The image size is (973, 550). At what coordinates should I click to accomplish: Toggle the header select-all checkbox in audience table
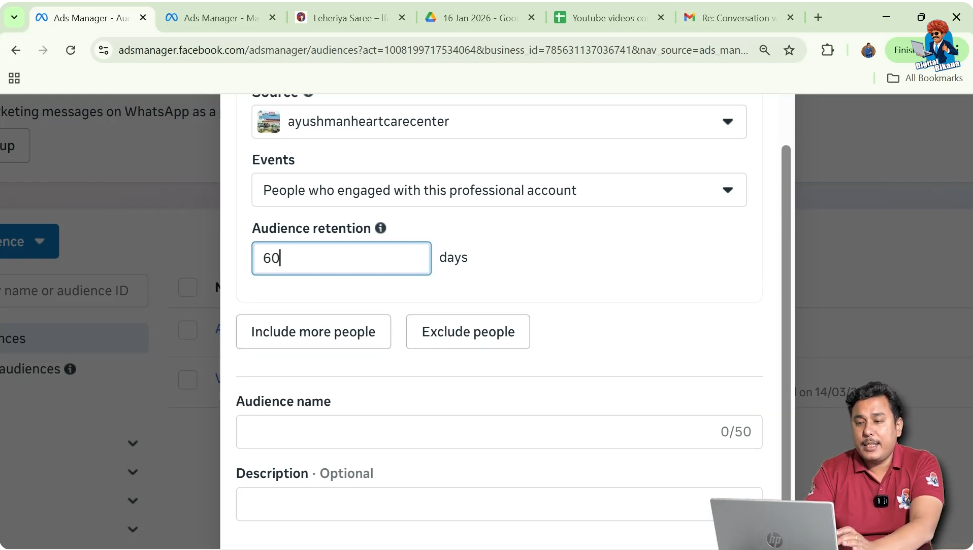[x=188, y=287]
